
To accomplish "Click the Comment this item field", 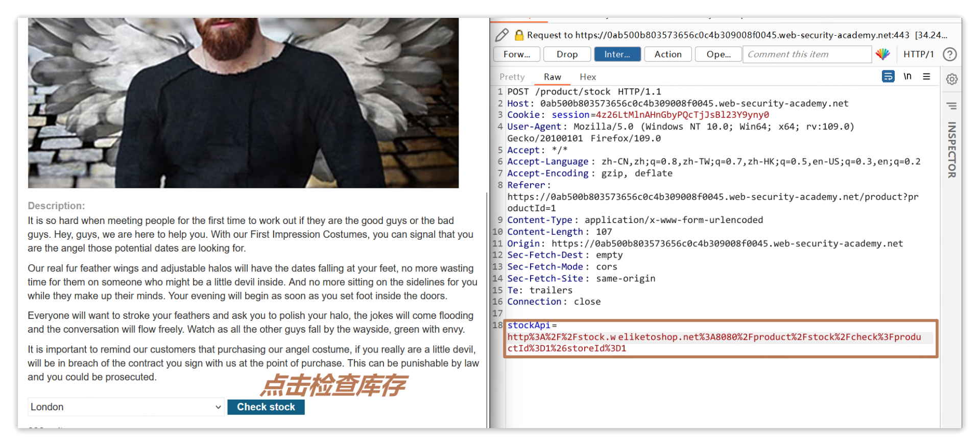I will [x=806, y=54].
